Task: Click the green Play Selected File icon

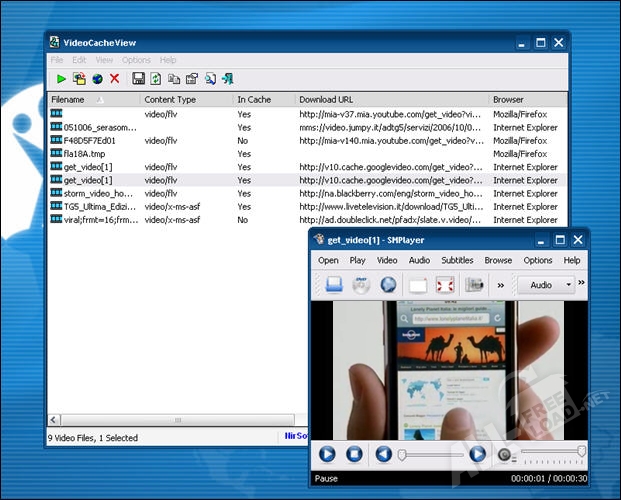Action: [x=61, y=78]
